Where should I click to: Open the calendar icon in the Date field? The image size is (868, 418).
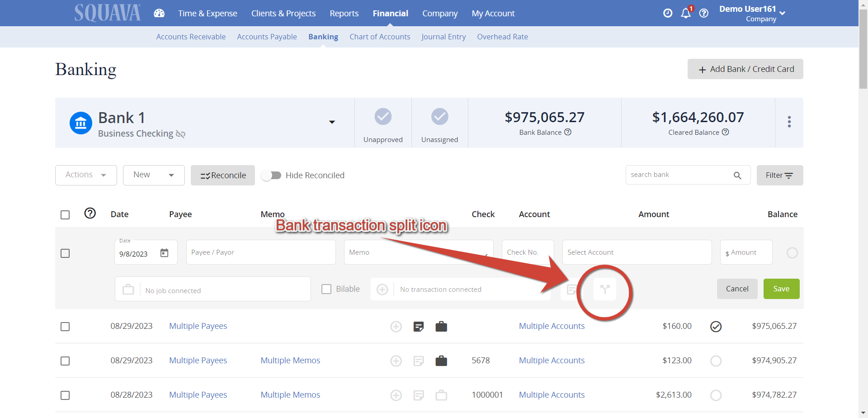pos(164,252)
